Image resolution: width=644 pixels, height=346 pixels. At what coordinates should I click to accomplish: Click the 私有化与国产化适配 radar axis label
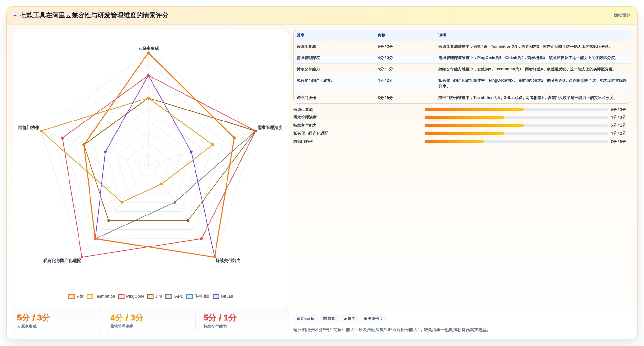pyautogui.click(x=62, y=261)
